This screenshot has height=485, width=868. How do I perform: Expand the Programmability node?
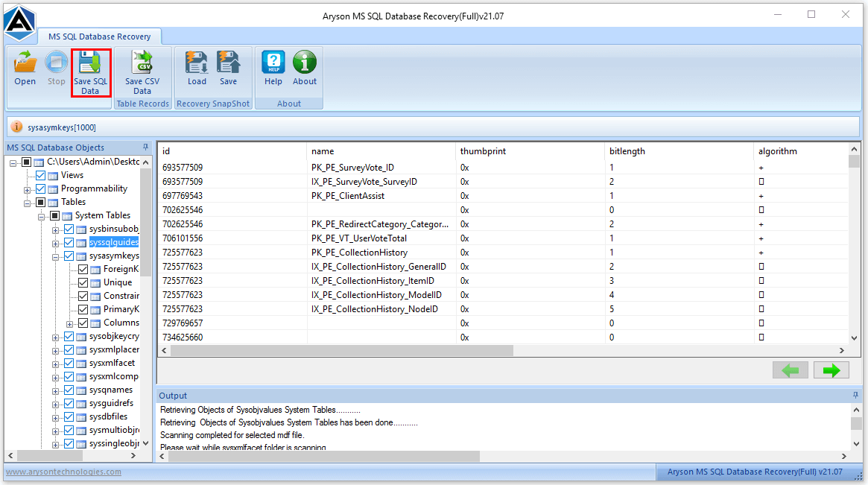tap(27, 190)
